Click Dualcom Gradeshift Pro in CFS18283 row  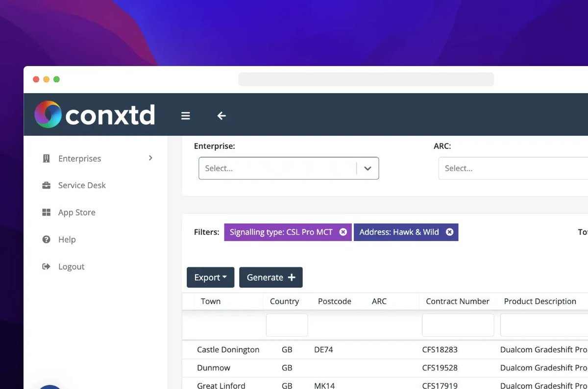(544, 350)
